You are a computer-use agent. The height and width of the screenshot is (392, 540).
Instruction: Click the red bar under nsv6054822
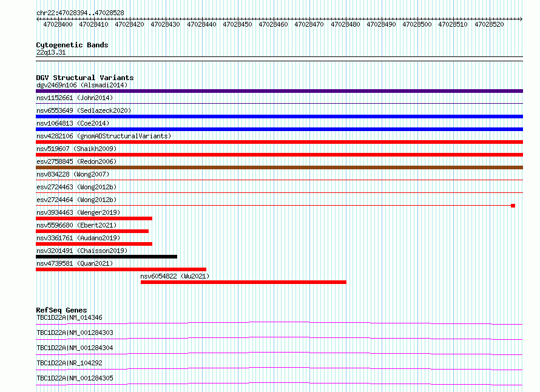243,282
